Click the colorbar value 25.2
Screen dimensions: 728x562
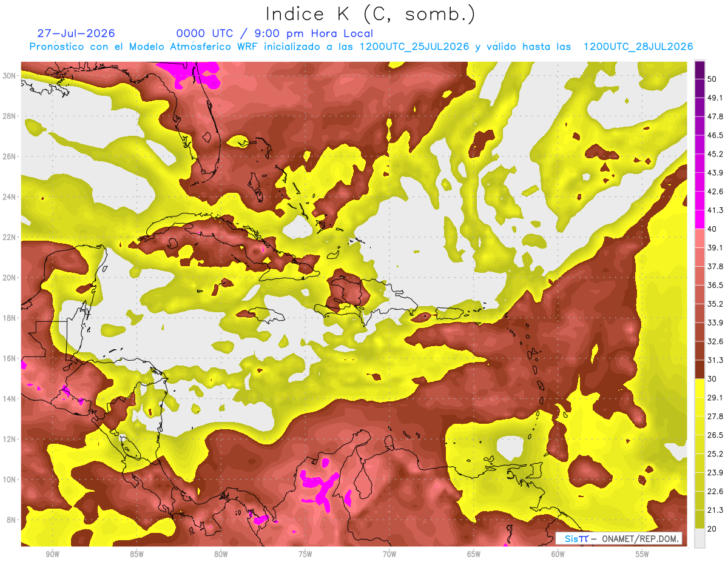(715, 454)
